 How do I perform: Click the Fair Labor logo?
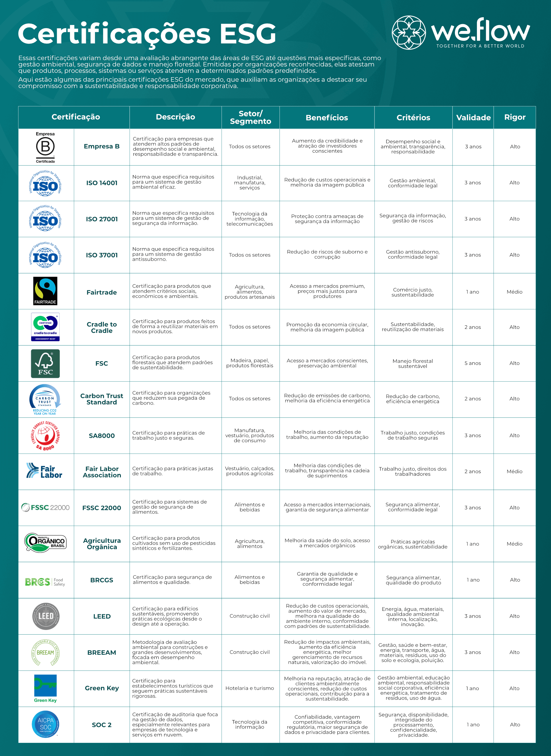point(44,471)
